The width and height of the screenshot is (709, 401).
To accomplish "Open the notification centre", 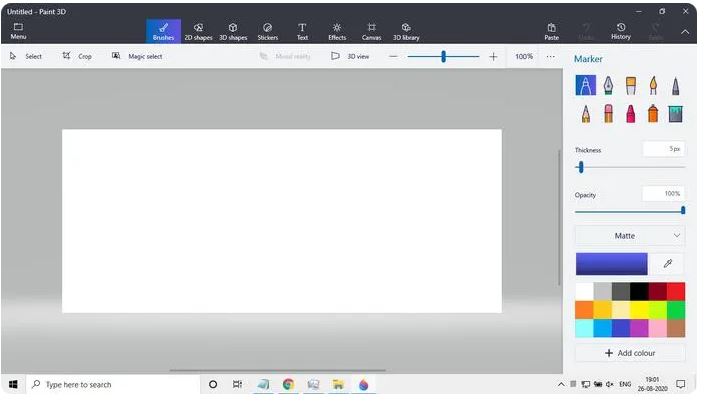I will [x=681, y=384].
